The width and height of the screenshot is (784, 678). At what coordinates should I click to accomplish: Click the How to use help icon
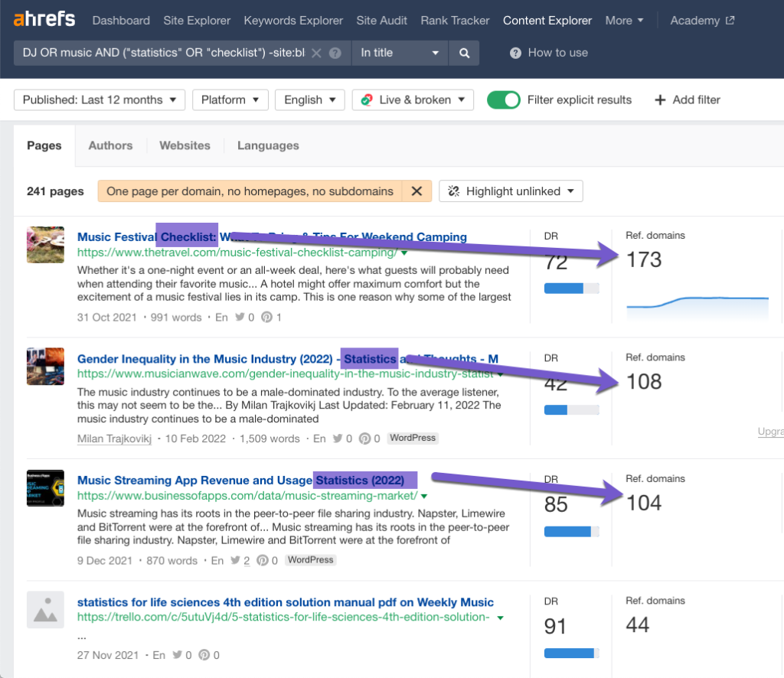(x=515, y=53)
